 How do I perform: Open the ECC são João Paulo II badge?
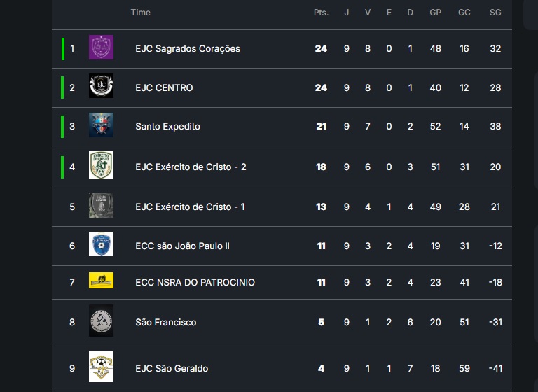101,245
